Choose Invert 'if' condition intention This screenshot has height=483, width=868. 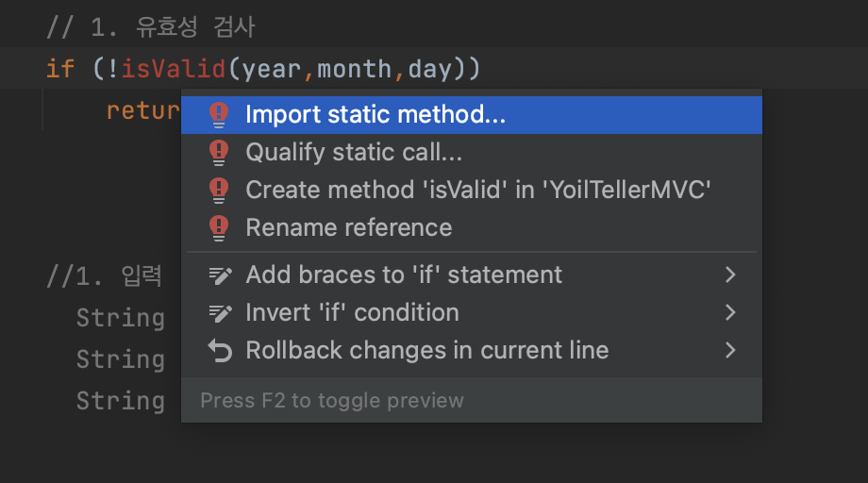472,312
